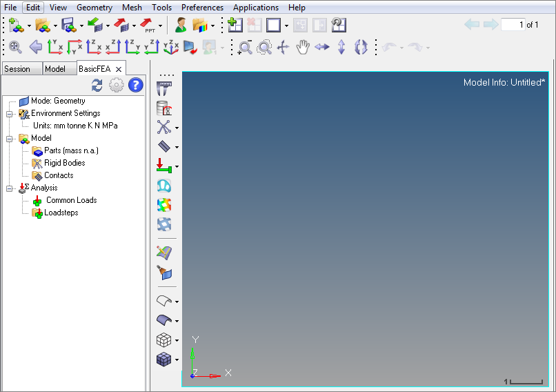556x392 pixels.
Task: Open the Mesh menu
Action: (x=132, y=8)
